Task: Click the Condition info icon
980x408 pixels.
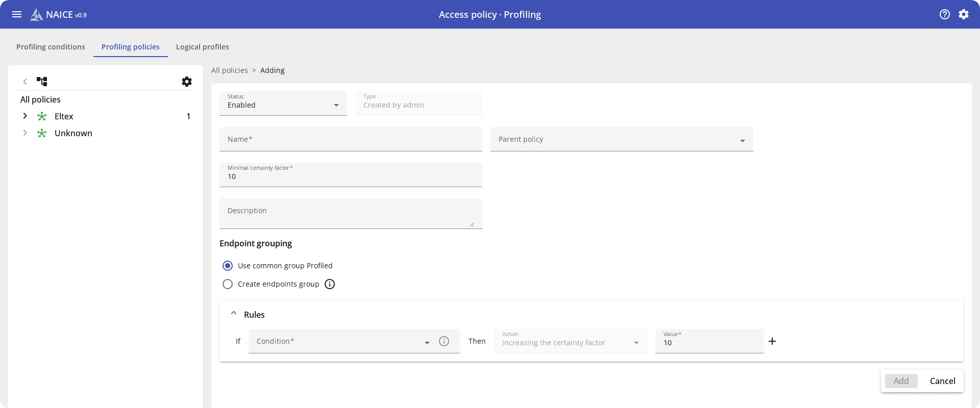Action: [444, 341]
